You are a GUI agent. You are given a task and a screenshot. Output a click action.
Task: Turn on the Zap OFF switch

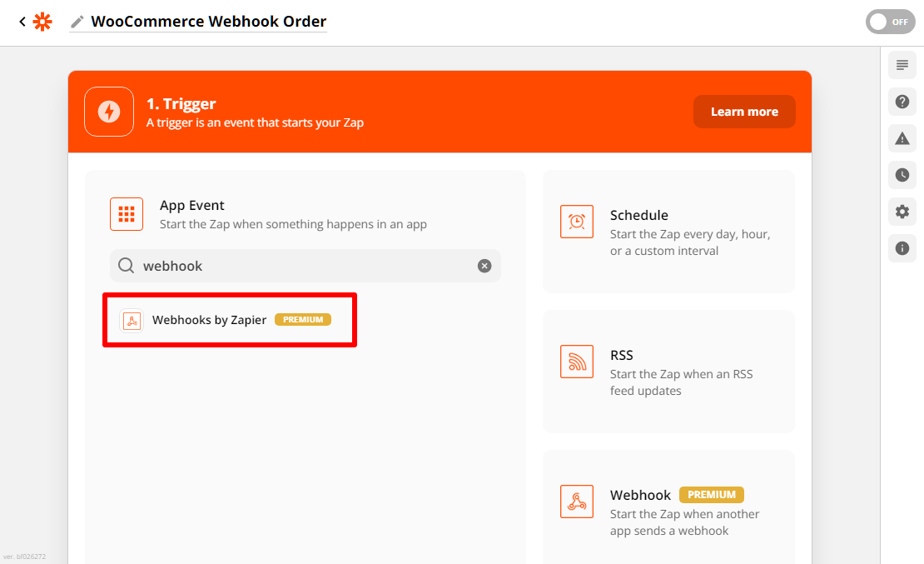(890, 22)
